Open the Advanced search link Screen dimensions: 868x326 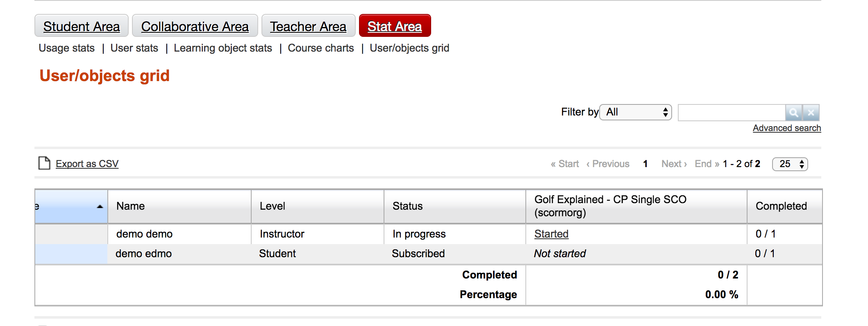[x=786, y=128]
